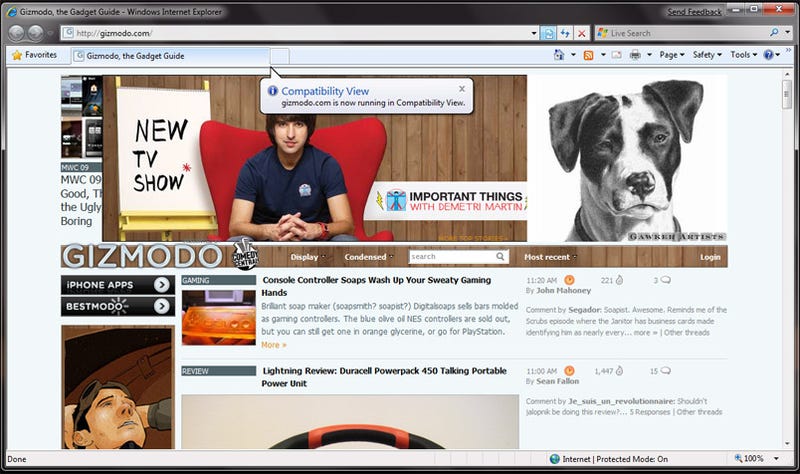Close the Compatibility View notification balloon
800x474 pixels.
click(x=462, y=89)
